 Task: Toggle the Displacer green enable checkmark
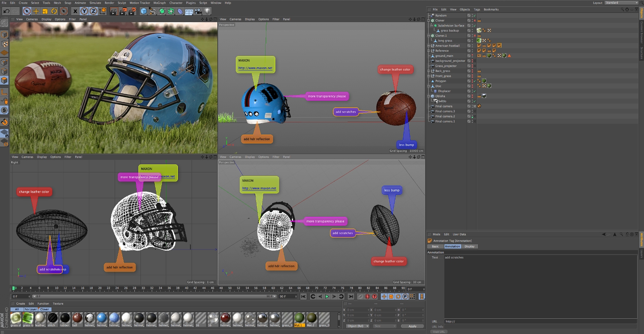475,91
